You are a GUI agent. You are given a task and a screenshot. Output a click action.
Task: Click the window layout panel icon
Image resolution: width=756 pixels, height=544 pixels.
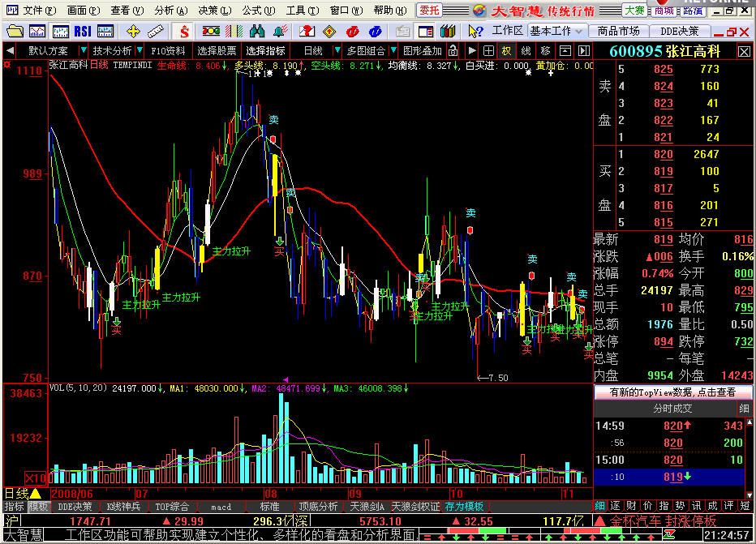[x=425, y=32]
